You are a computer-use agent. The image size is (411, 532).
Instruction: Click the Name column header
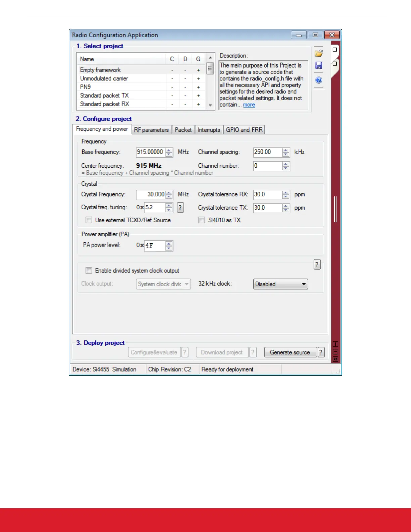[121, 59]
